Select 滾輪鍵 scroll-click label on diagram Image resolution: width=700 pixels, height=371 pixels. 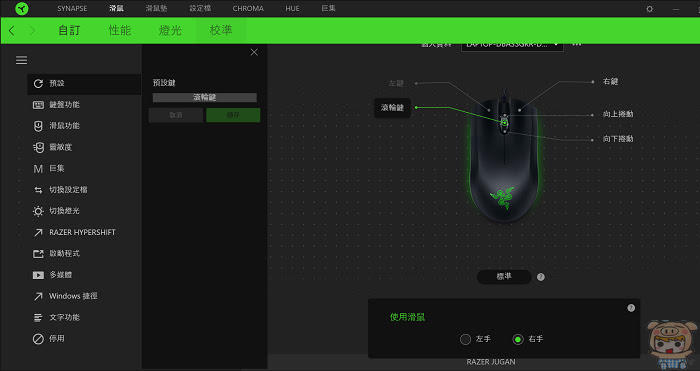coord(392,108)
